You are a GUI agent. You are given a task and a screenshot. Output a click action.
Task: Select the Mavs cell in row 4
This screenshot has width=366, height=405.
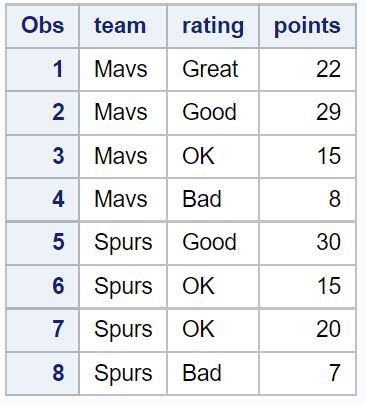123,199
